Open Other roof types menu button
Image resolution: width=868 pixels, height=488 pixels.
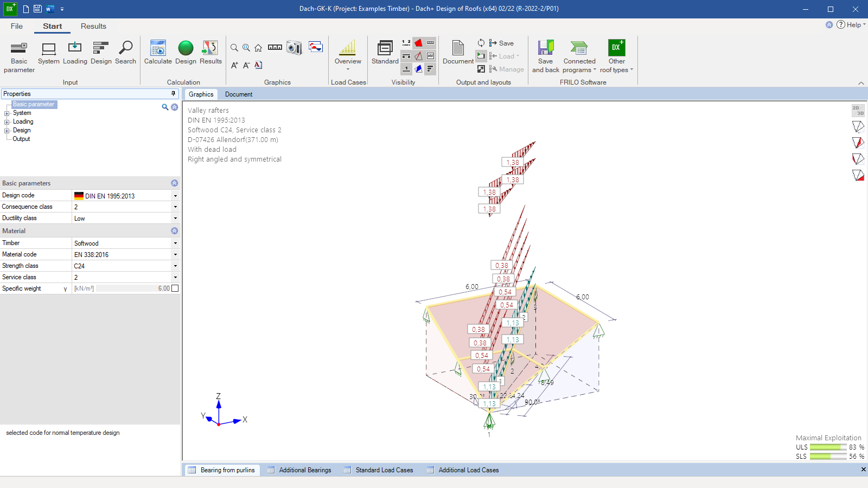tap(616, 56)
